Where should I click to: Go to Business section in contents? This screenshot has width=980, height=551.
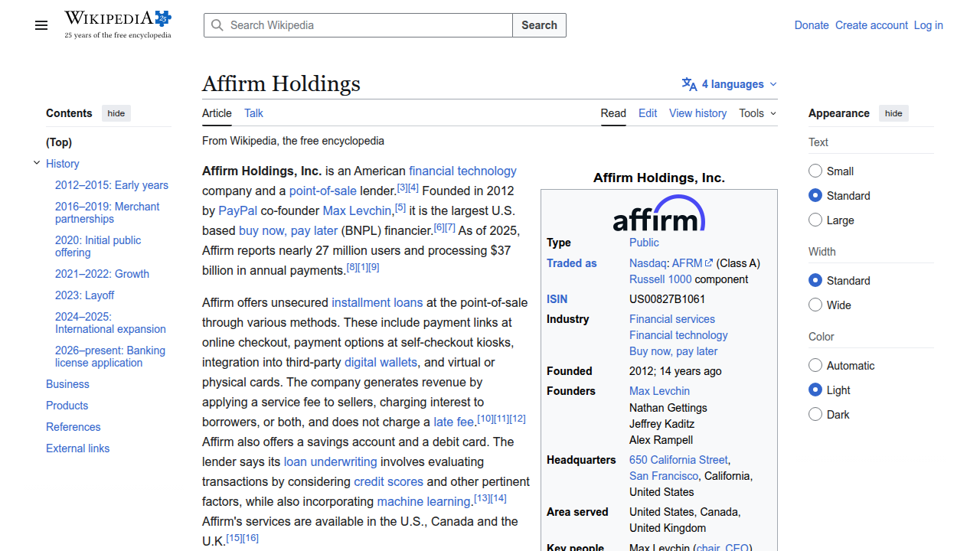[x=67, y=384]
